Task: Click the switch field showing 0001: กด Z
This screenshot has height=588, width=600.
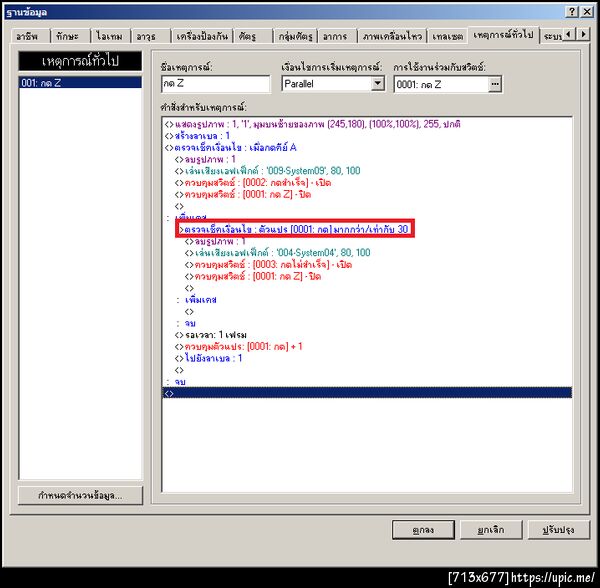Action: point(441,84)
